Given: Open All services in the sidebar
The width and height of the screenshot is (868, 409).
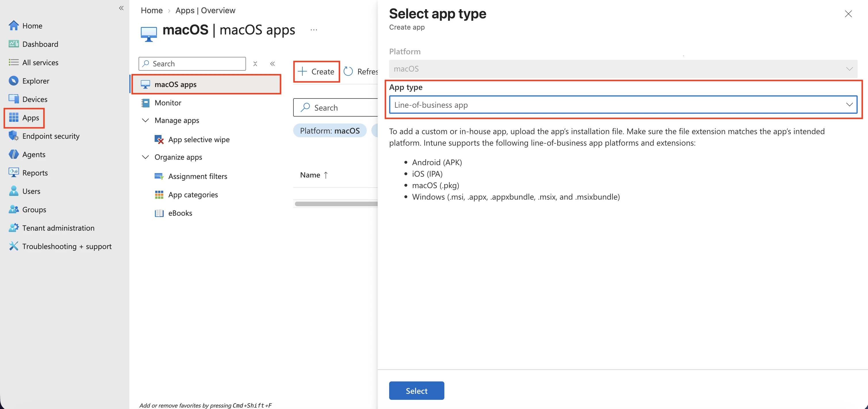Looking at the screenshot, I should 33,62.
